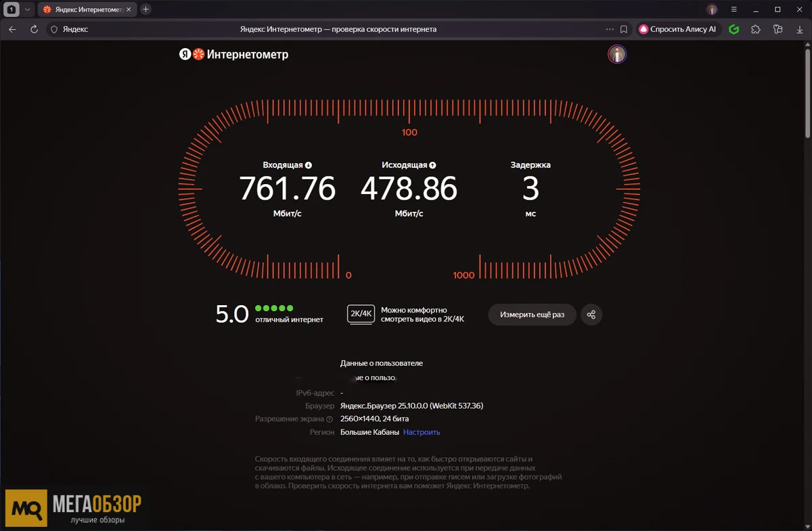
Task: Click the Исходящая info icon
Action: [432, 165]
